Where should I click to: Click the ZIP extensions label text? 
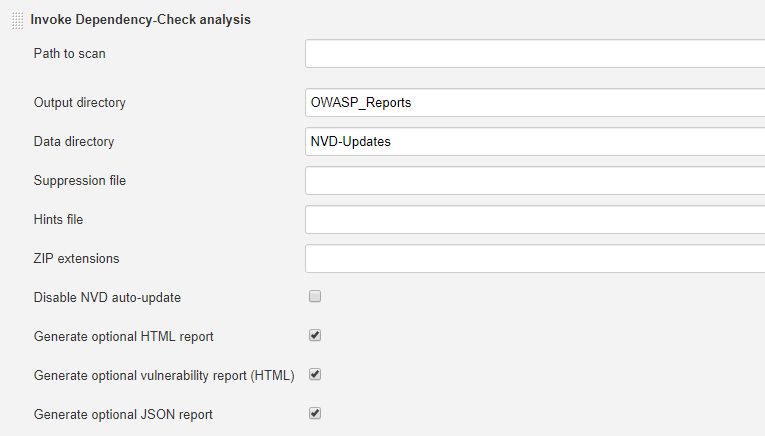point(76,258)
